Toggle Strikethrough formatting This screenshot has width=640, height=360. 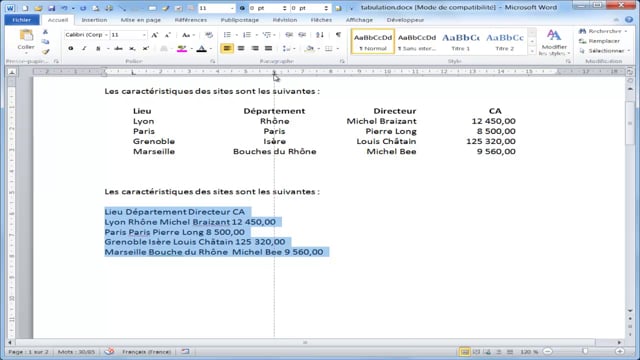click(118, 49)
